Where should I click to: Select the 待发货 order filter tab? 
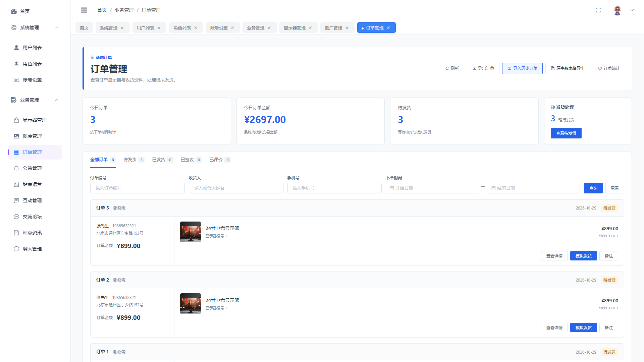tap(133, 160)
